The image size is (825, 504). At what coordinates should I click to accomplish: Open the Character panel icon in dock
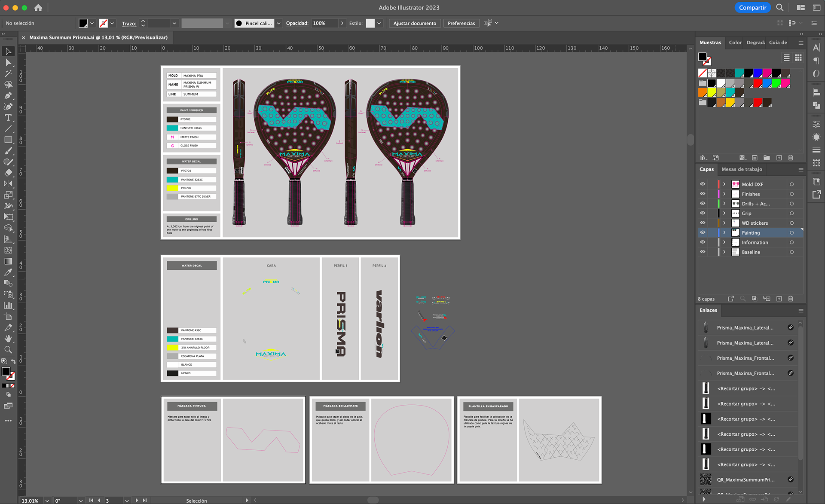816,48
